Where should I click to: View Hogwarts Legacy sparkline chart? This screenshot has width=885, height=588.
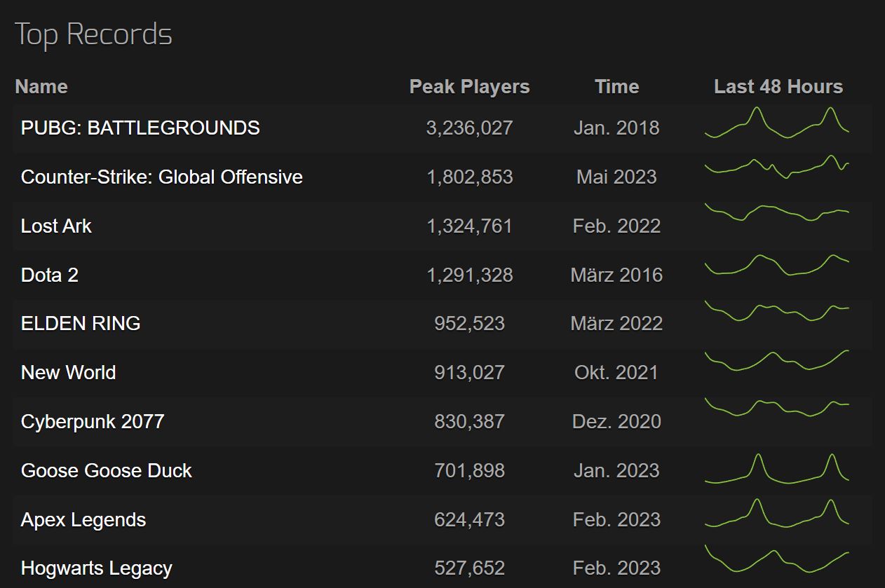pos(777,559)
